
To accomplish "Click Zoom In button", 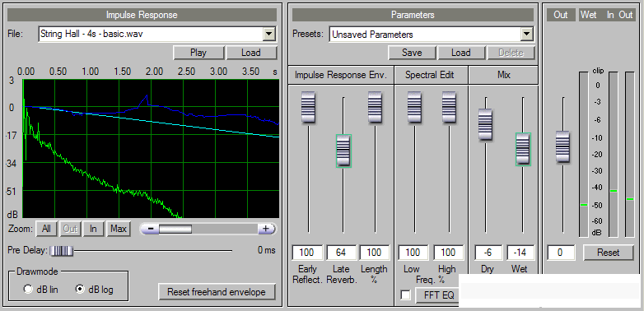I will click(x=93, y=229).
